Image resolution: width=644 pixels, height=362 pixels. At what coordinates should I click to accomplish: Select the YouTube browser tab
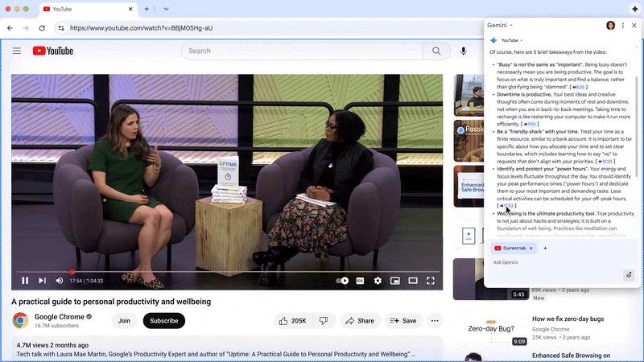[x=85, y=9]
